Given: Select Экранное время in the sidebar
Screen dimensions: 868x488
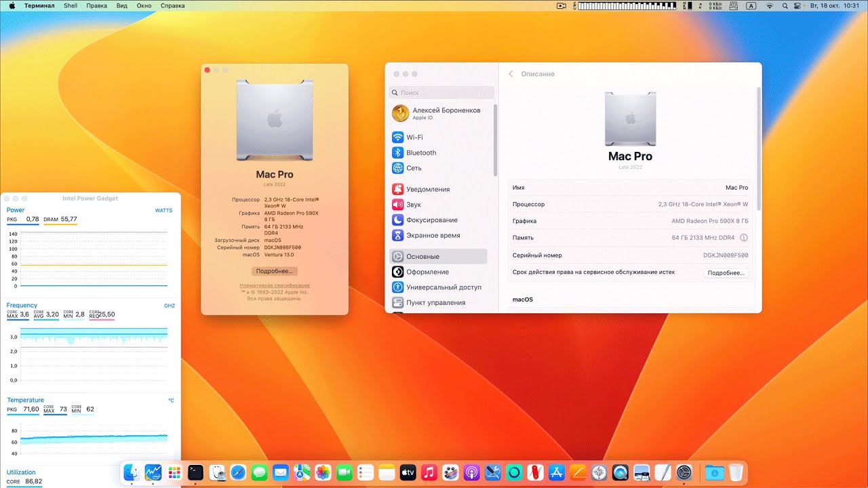Looking at the screenshot, I should pyautogui.click(x=439, y=235).
